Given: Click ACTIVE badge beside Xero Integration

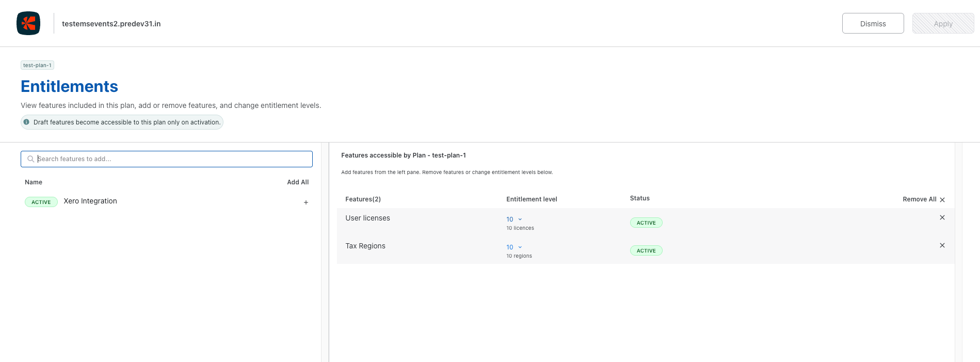Looking at the screenshot, I should (41, 202).
